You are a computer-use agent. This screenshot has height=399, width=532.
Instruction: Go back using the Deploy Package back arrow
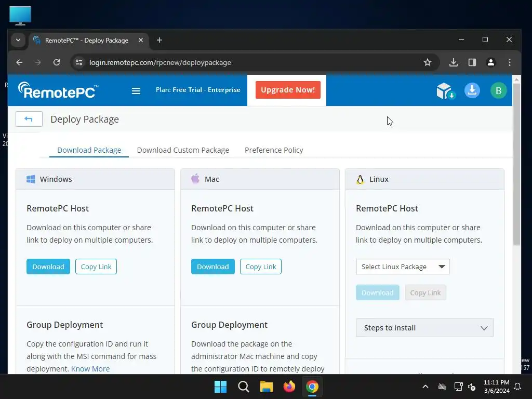pyautogui.click(x=29, y=119)
